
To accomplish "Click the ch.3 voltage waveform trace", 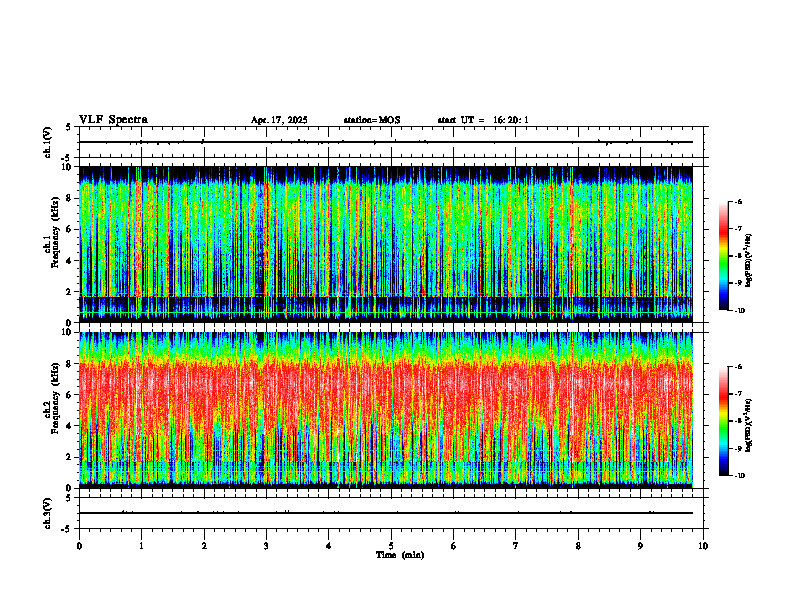I will coord(386,513).
